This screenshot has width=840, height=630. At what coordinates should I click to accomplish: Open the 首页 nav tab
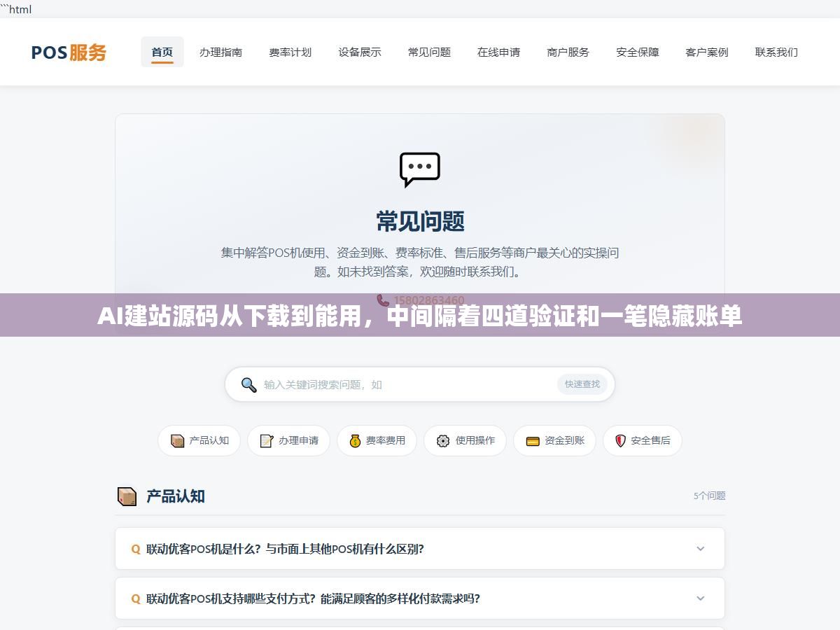[x=162, y=52]
